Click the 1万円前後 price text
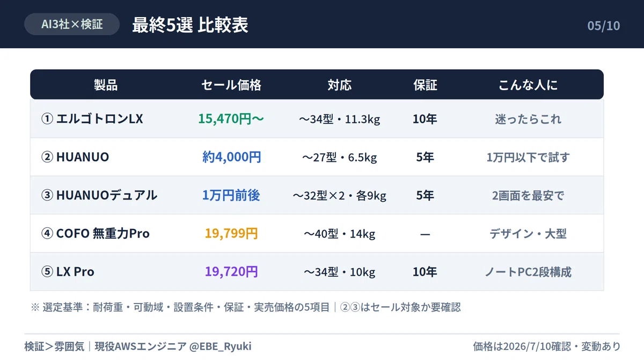 (231, 195)
